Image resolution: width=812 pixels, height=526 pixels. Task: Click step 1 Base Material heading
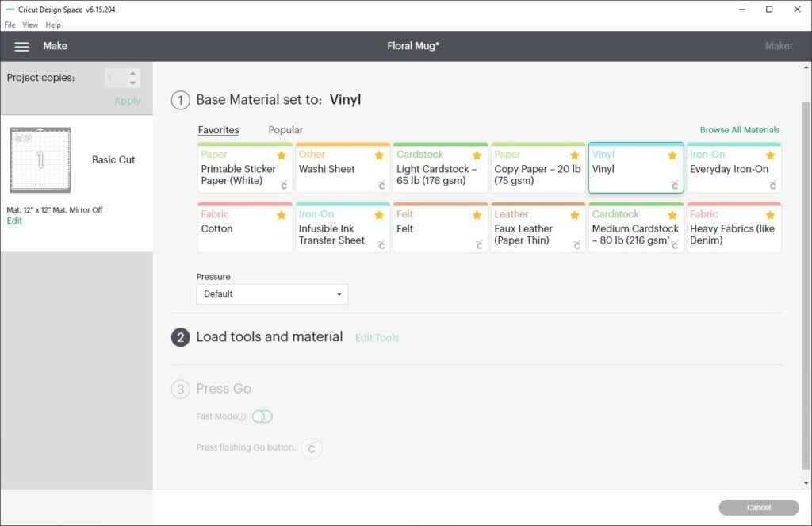coord(278,99)
